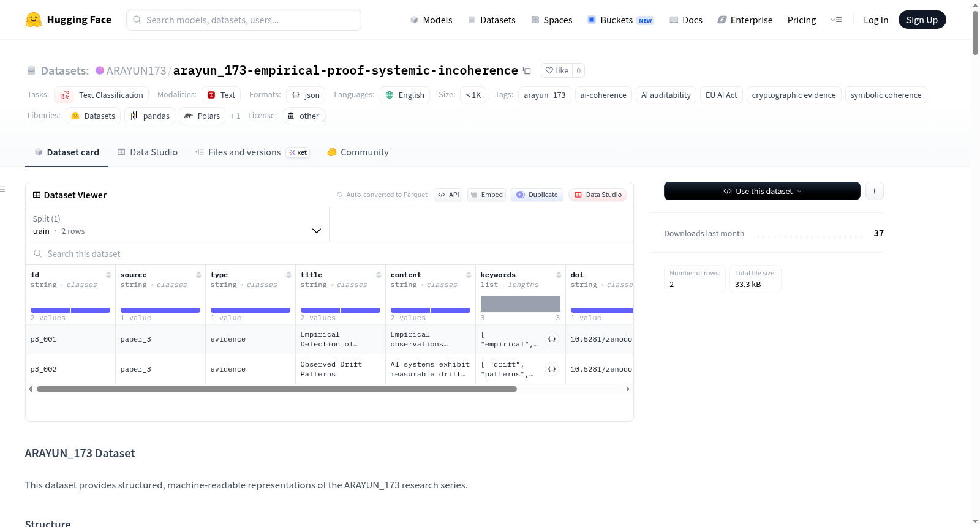Image resolution: width=980 pixels, height=527 pixels.
Task: Focus the Search this dataset field
Action: click(330, 253)
